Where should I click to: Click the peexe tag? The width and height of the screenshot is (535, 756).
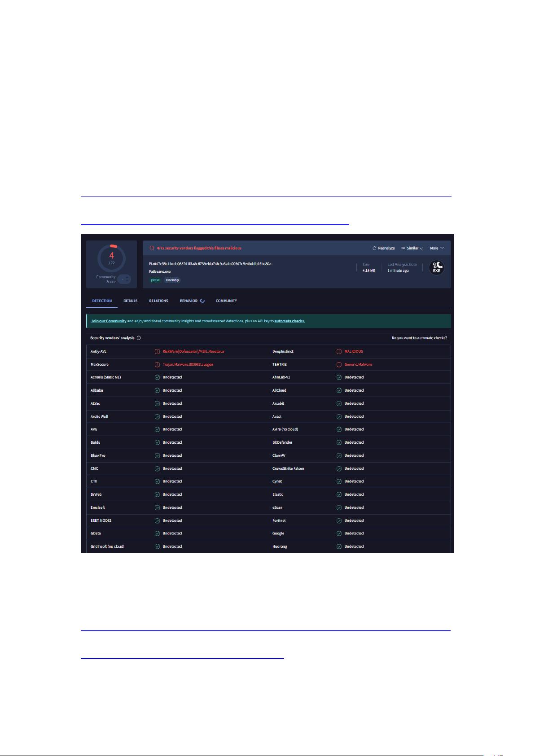tap(155, 280)
